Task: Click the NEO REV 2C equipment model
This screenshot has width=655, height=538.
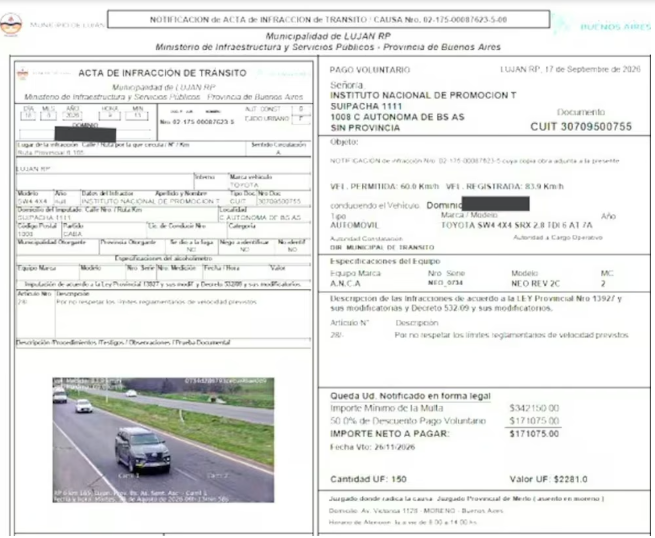Action: click(535, 284)
